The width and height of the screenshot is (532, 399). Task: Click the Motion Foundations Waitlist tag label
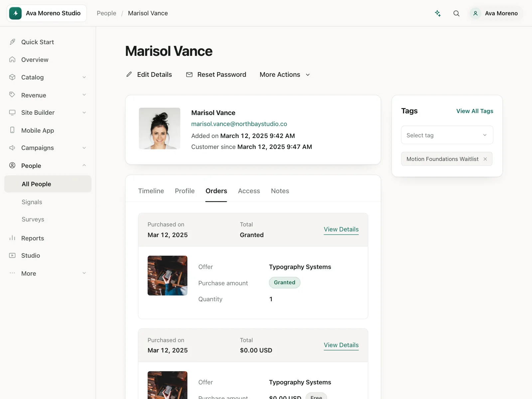pyautogui.click(x=443, y=159)
